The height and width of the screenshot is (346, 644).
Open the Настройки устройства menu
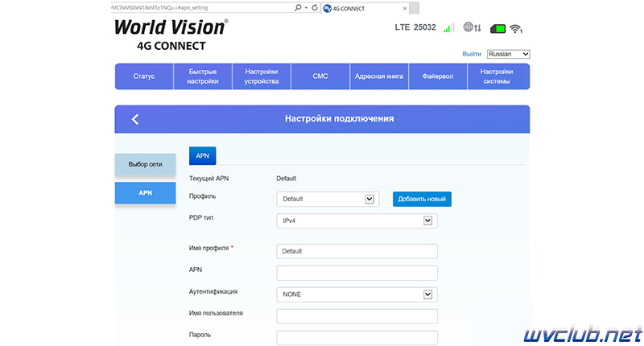262,76
